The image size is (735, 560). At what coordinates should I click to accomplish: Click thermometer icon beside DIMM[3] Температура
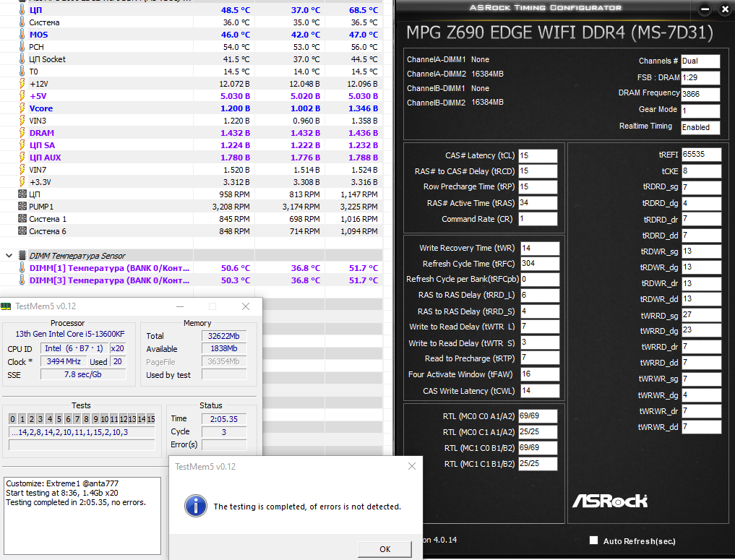tap(22, 280)
